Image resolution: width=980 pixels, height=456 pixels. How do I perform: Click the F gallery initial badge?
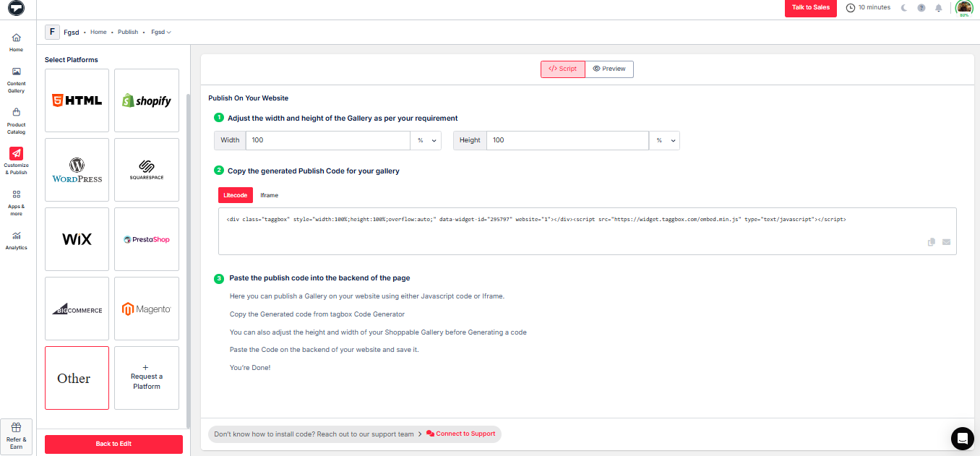(x=52, y=32)
